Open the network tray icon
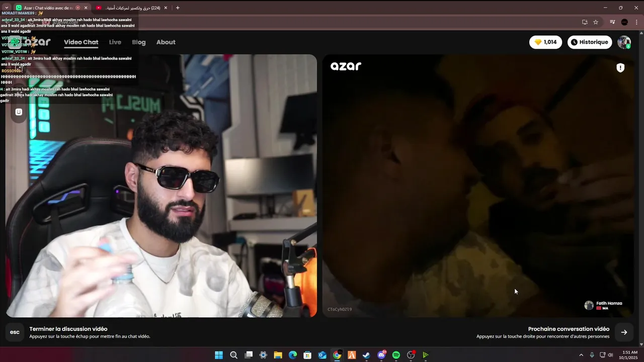The width and height of the screenshot is (644, 362). pos(602,355)
